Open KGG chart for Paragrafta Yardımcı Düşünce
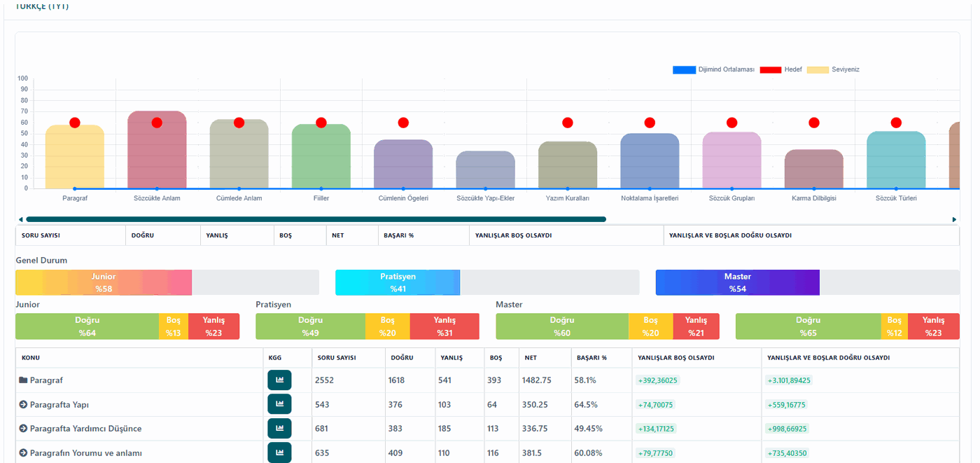980x463 pixels. [279, 429]
